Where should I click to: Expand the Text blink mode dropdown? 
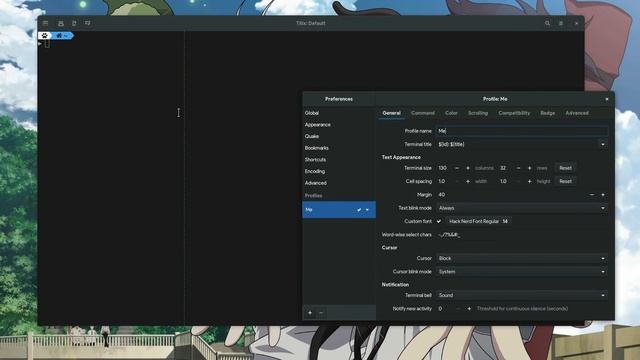(522, 208)
